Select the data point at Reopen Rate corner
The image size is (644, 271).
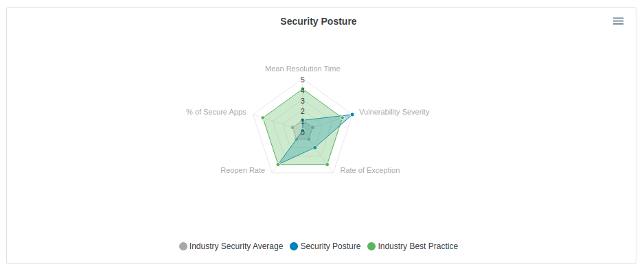coord(278,165)
